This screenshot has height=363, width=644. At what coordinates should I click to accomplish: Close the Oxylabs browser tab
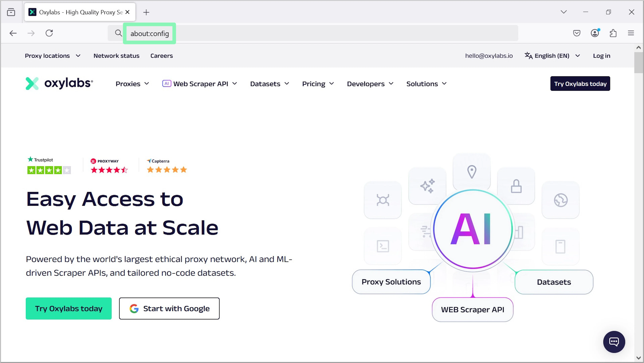point(127,12)
